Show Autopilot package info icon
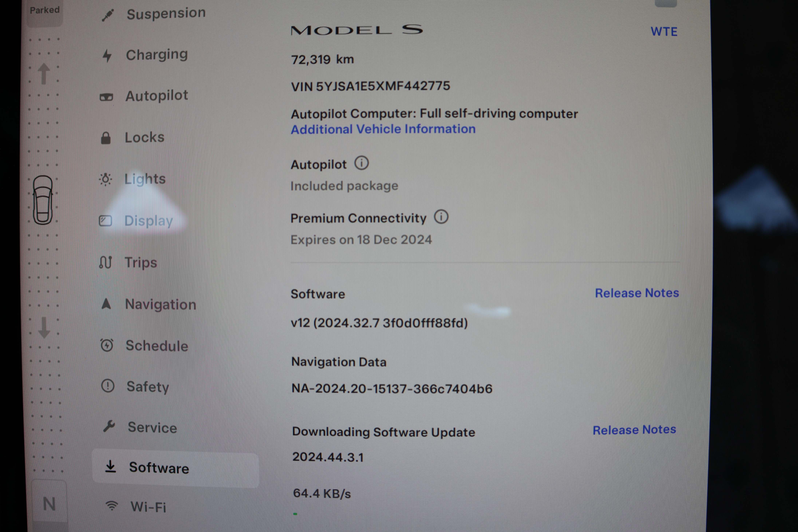 click(361, 163)
